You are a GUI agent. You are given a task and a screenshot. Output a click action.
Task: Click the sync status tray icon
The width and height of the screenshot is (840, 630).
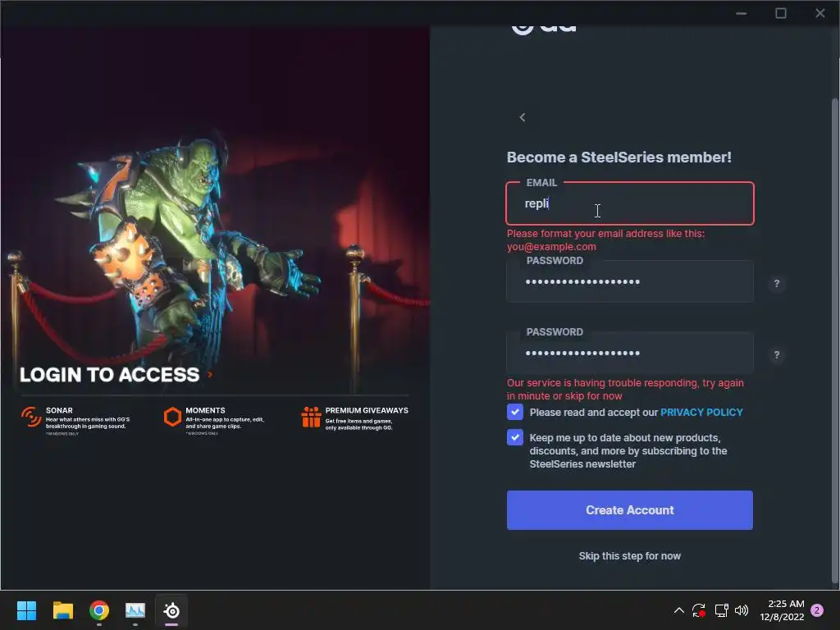click(699, 610)
